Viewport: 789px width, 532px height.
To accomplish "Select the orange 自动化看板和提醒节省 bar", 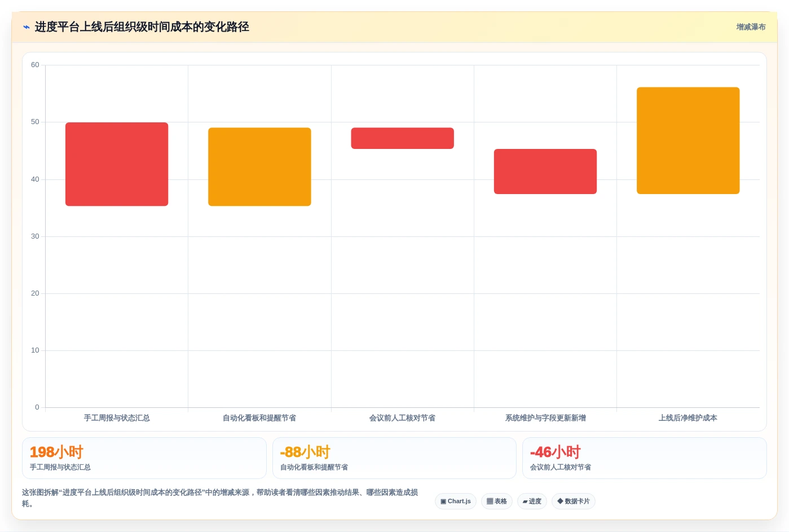I will (259, 167).
